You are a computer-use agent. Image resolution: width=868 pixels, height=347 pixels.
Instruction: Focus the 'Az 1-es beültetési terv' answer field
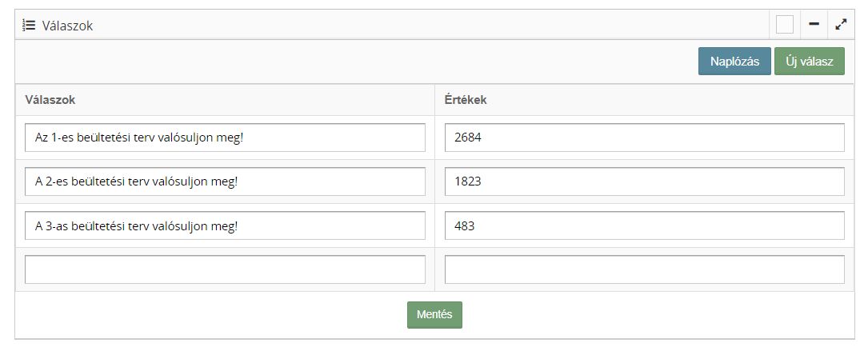pyautogui.click(x=225, y=138)
